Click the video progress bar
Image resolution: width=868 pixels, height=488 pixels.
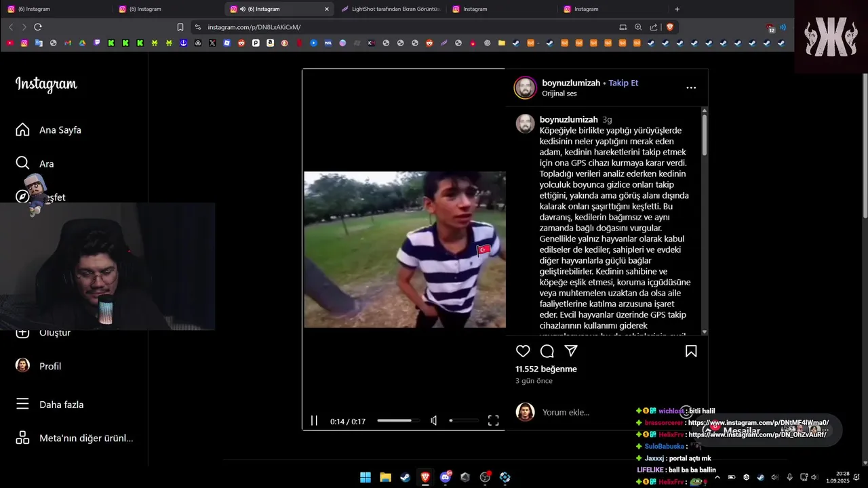tap(399, 421)
